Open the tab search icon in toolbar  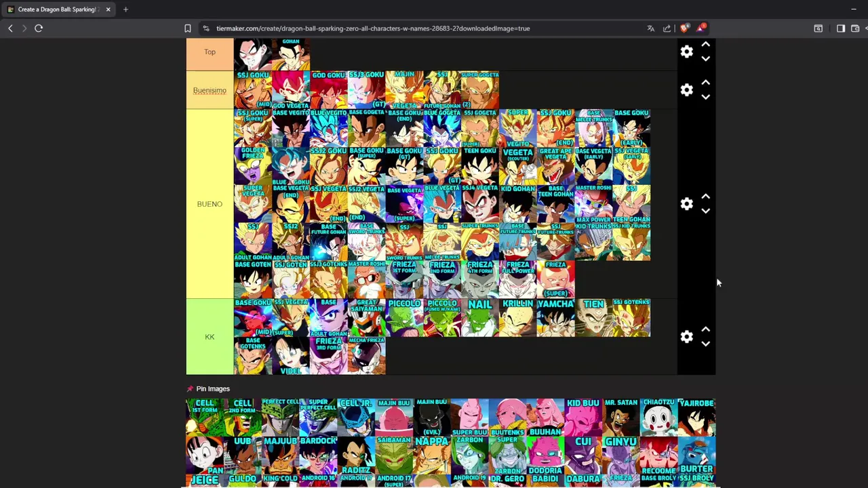click(x=818, y=28)
